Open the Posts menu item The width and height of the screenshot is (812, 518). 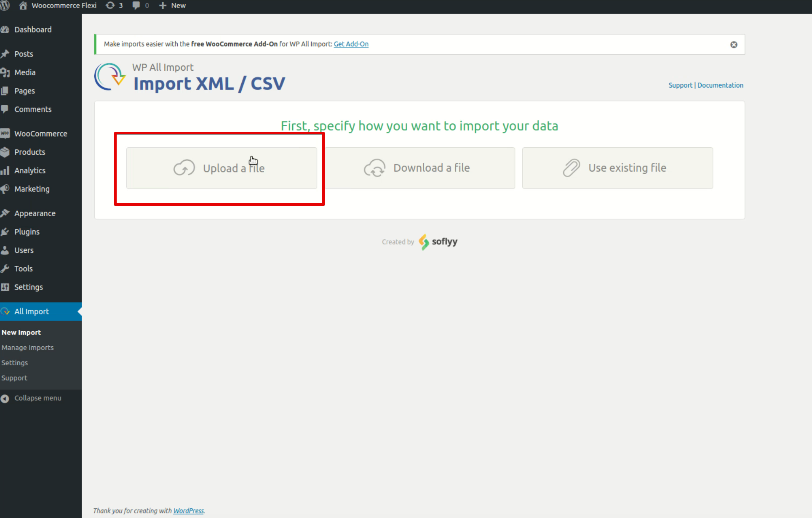point(24,54)
